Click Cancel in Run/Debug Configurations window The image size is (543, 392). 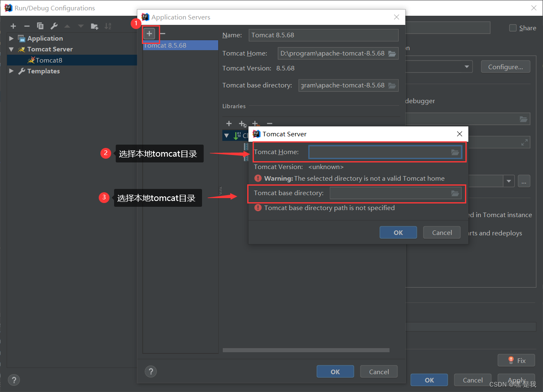pyautogui.click(x=472, y=380)
